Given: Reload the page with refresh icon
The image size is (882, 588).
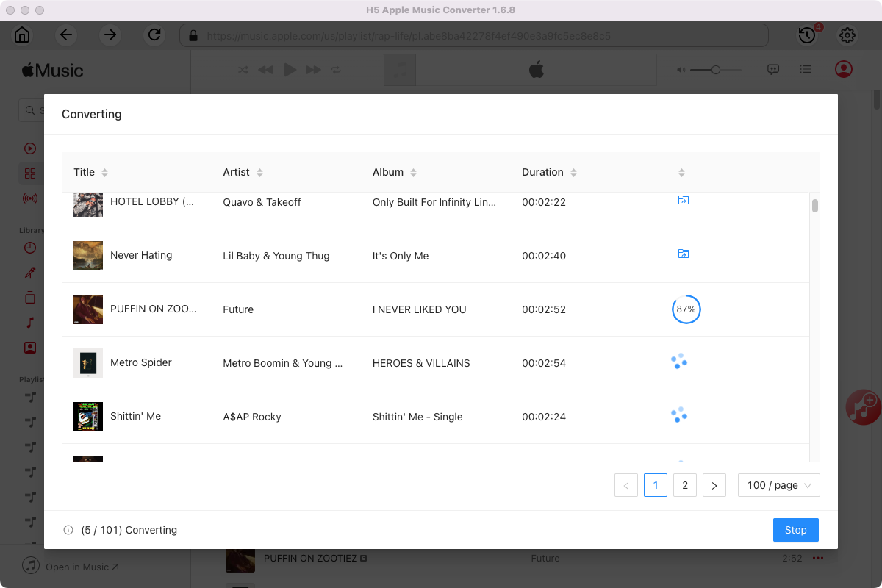Looking at the screenshot, I should [x=154, y=35].
